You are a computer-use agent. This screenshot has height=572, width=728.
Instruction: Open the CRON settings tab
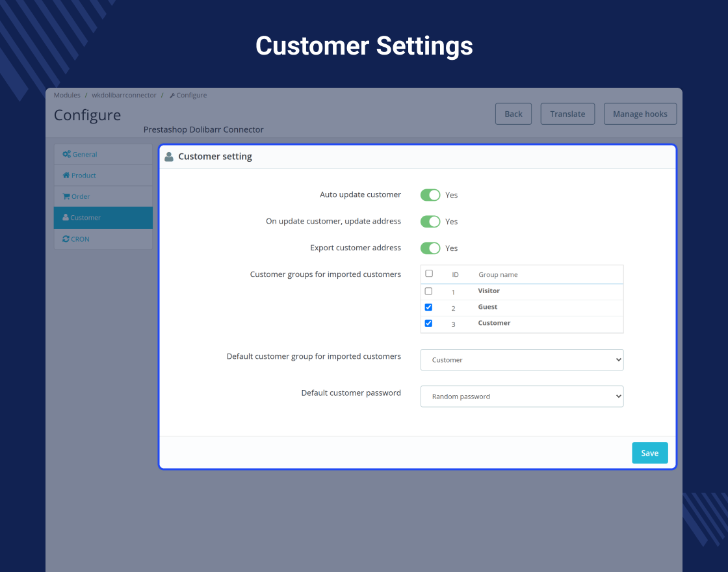[103, 239]
